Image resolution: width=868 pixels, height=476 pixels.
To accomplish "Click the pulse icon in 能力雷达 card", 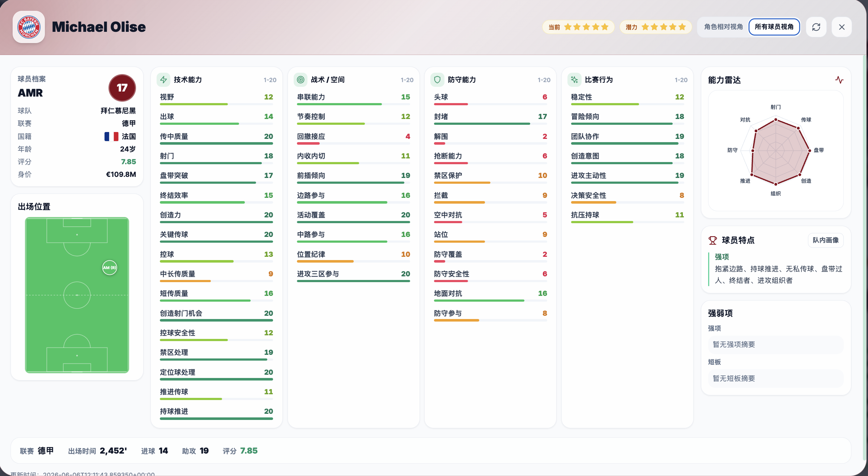I will (839, 80).
